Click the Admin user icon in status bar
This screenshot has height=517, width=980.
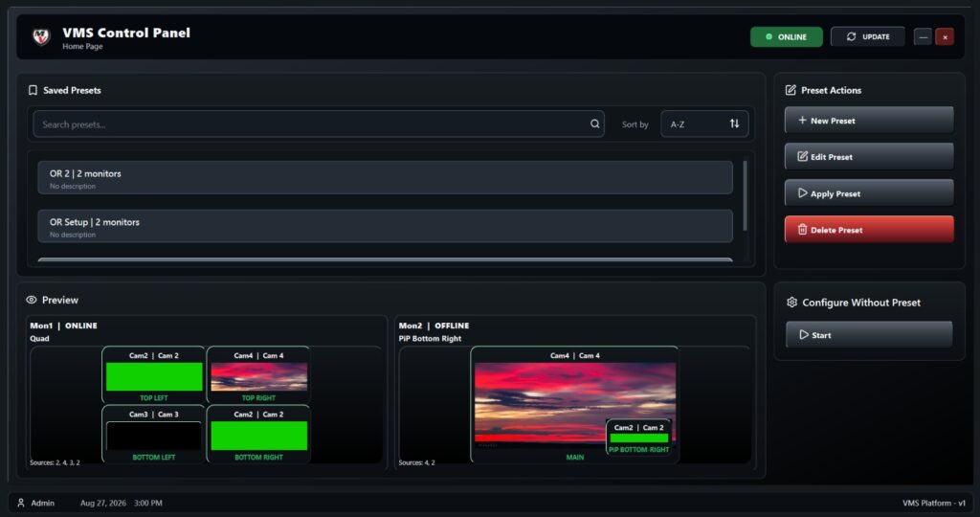tap(21, 503)
